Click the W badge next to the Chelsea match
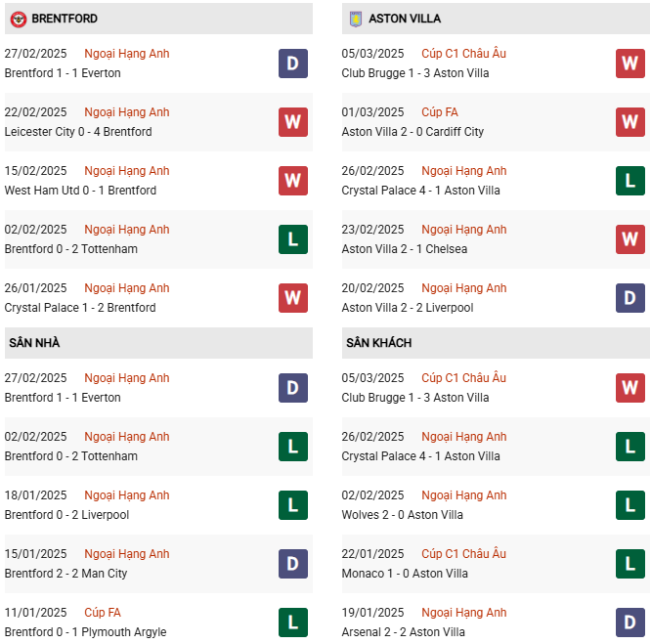 click(630, 239)
